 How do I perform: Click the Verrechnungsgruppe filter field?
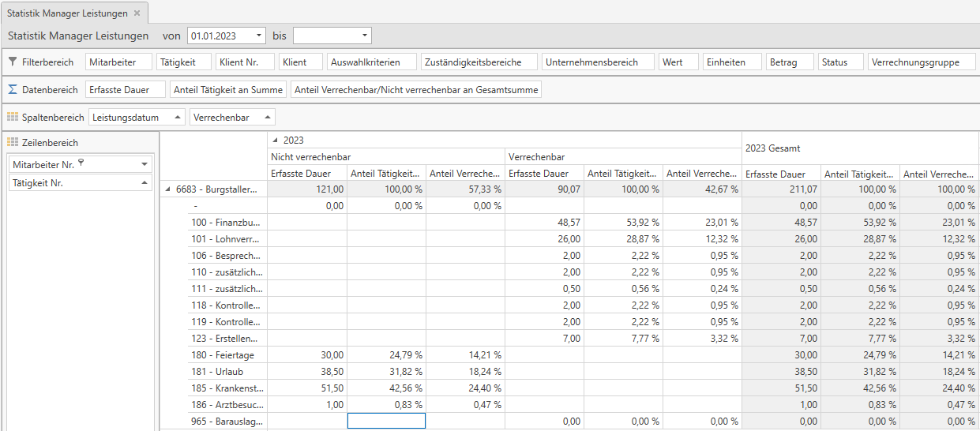point(921,62)
